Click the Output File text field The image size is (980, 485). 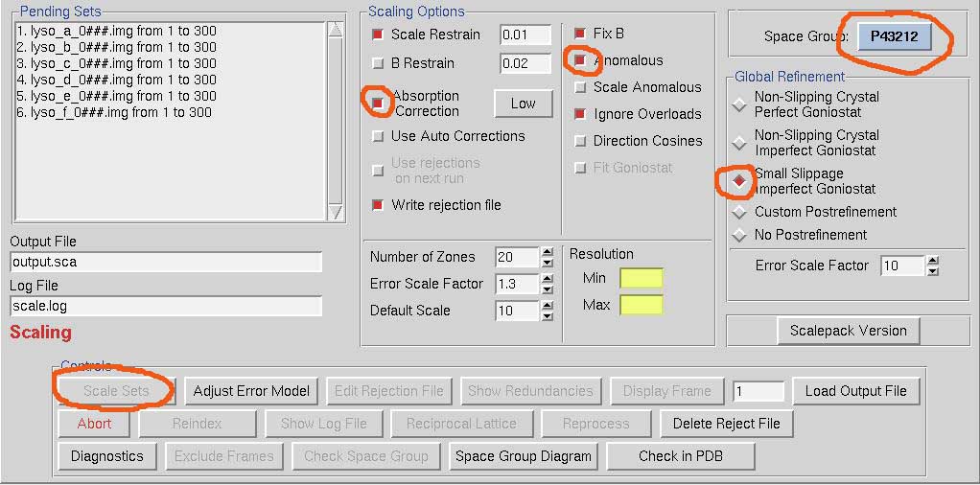pyautogui.click(x=166, y=263)
